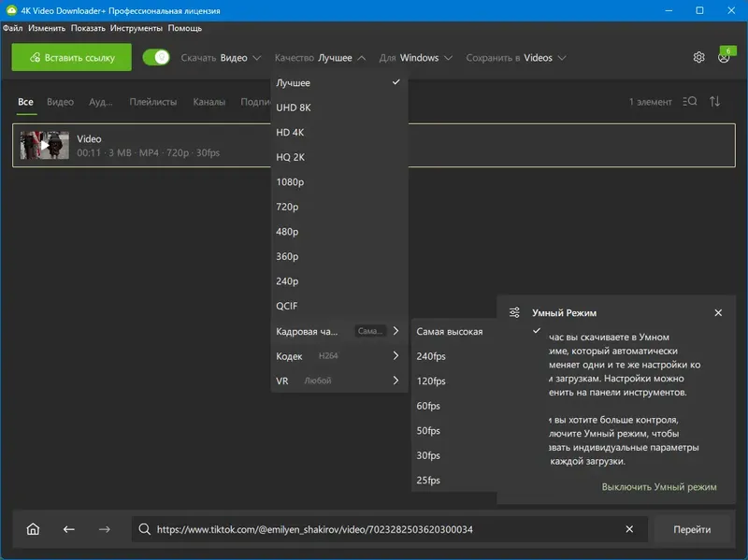Close the Умный Режим popup
The width and height of the screenshot is (748, 560).
[718, 313]
